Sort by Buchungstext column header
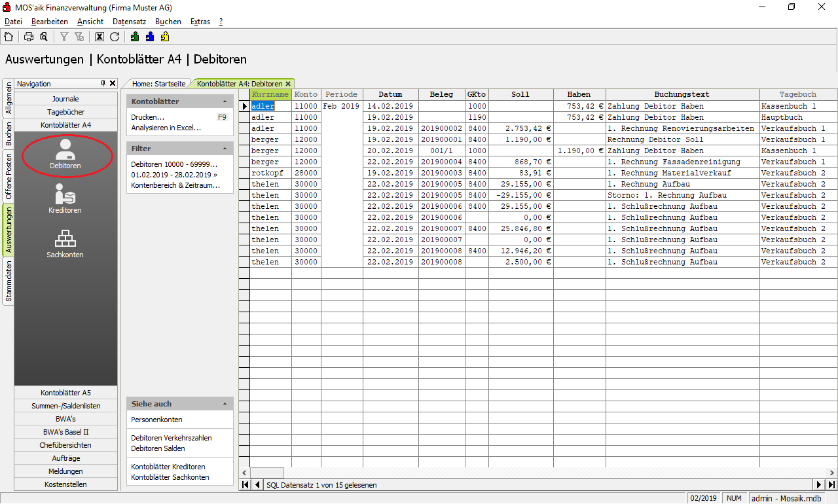Screen dimensions: 838x504 pyautogui.click(x=682, y=94)
